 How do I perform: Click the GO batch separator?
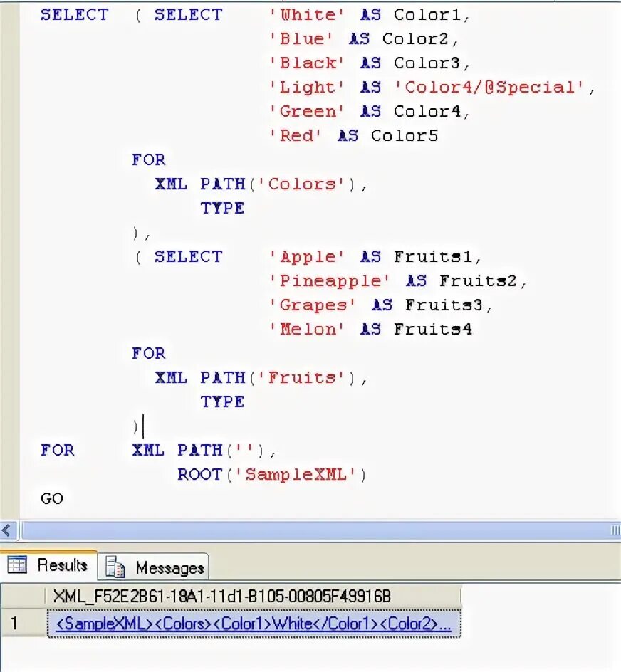[52, 498]
